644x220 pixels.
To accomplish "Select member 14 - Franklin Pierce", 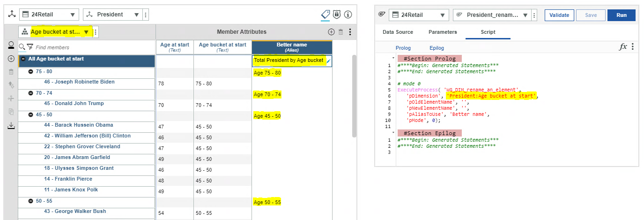I will [68, 179].
